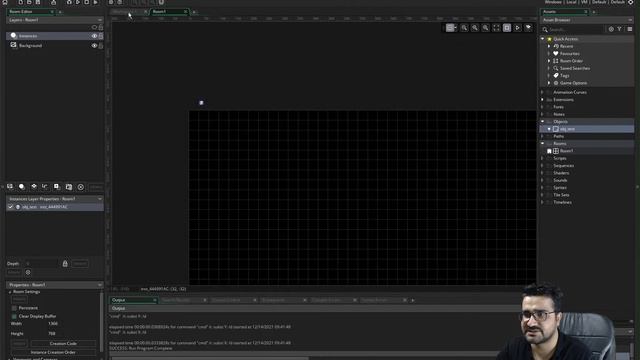Collapse the Quick Access section
Viewport: 640px width, 360px height.
542,39
